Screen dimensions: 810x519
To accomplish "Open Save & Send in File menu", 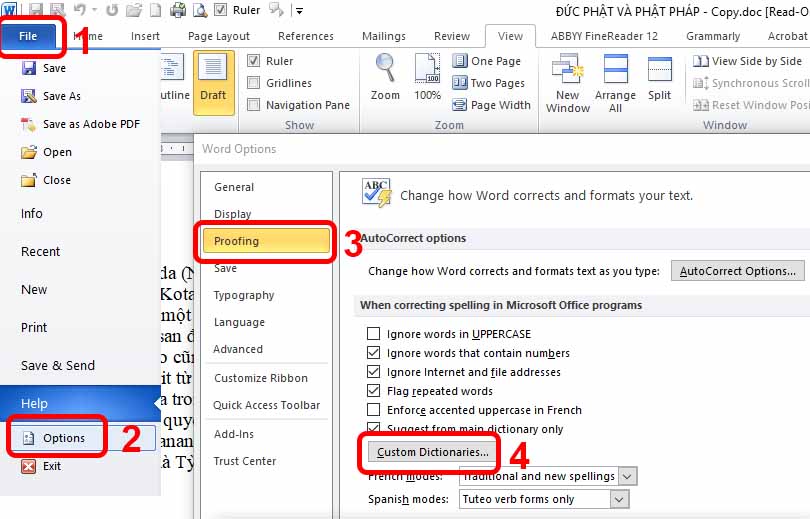I will tap(58, 366).
